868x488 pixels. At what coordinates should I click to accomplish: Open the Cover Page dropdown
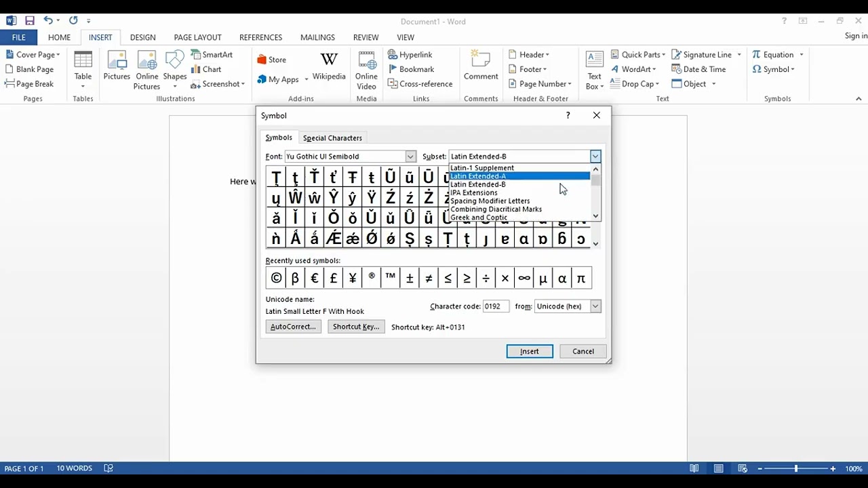coord(33,54)
